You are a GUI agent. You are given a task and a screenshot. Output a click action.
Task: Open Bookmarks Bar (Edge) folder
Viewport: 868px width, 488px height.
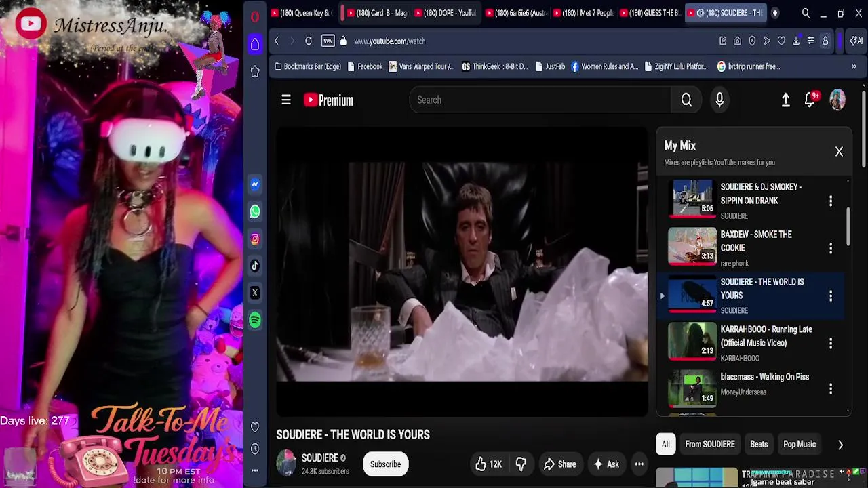(307, 66)
